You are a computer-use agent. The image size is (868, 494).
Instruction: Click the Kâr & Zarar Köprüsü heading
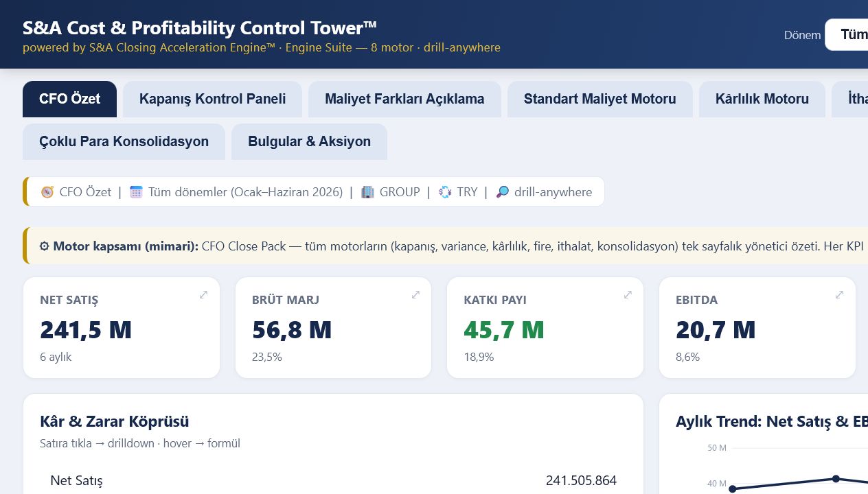coord(115,421)
